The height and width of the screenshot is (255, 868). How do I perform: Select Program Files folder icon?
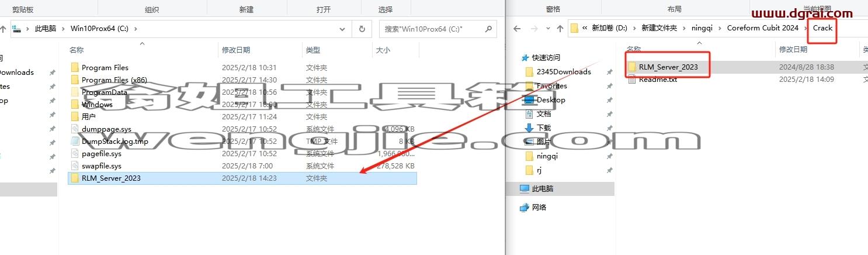[74, 67]
